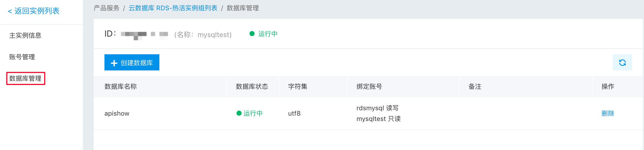The width and height of the screenshot is (644, 150).
Task: Click the green status dot beside 运行中 header
Action: coord(252,34)
